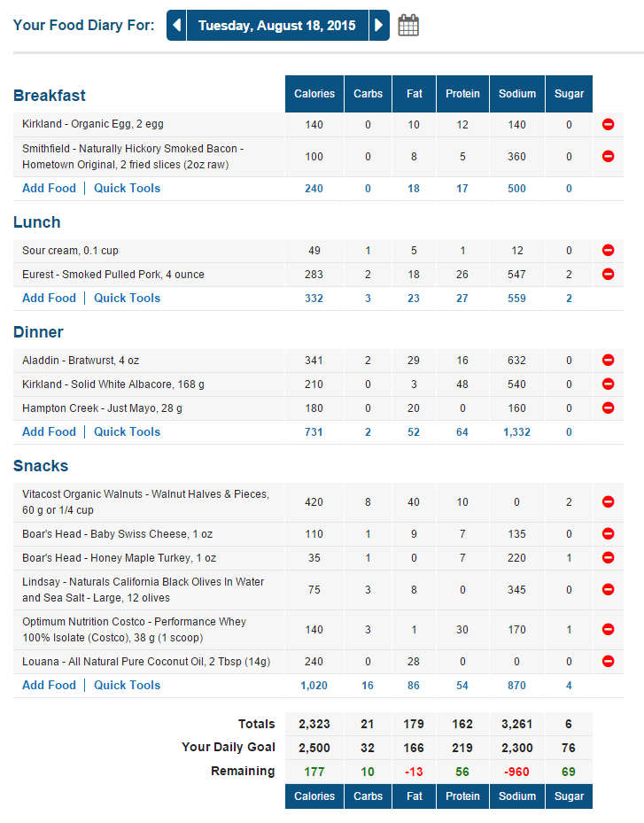Screen dimensions: 644x823
Task: Open Quick Tools for Lunch
Action: tap(127, 298)
